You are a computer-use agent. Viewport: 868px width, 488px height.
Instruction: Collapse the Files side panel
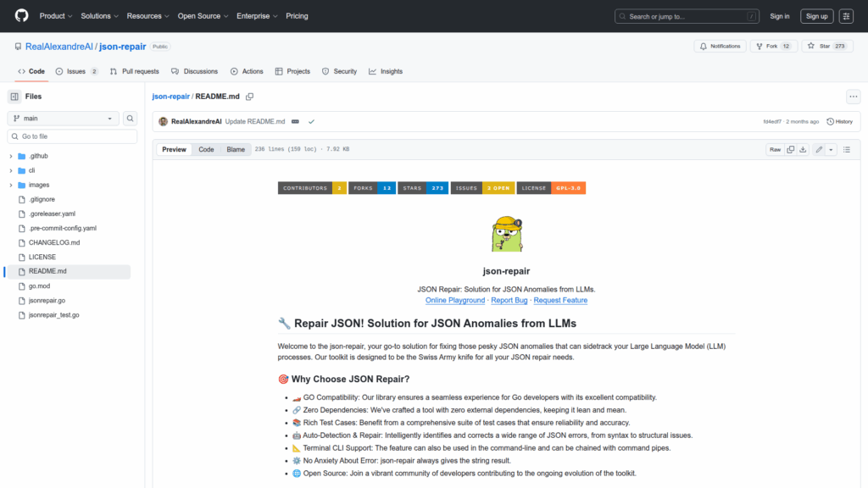(x=14, y=97)
